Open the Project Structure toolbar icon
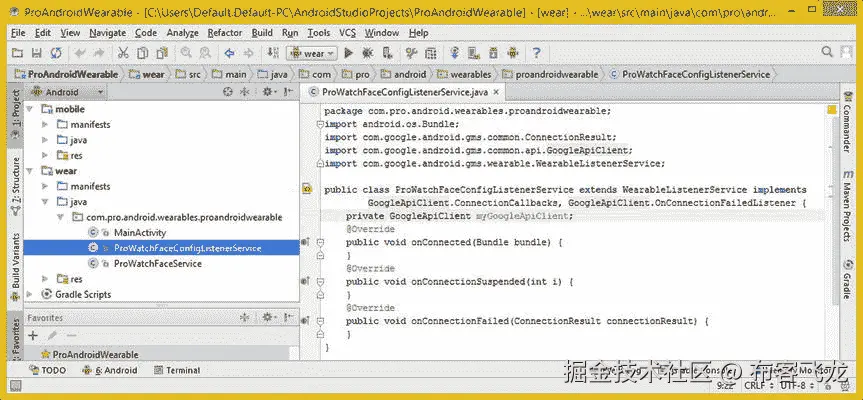 pos(430,53)
